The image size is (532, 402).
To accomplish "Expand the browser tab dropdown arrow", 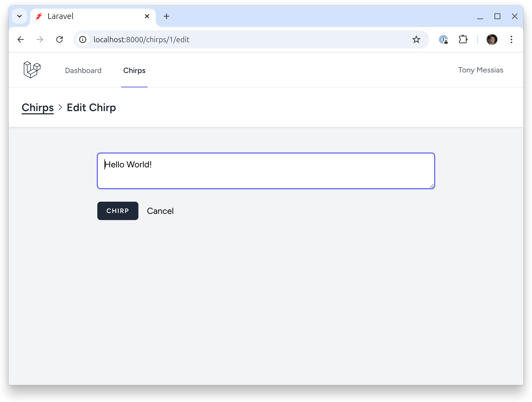I will pyautogui.click(x=19, y=16).
